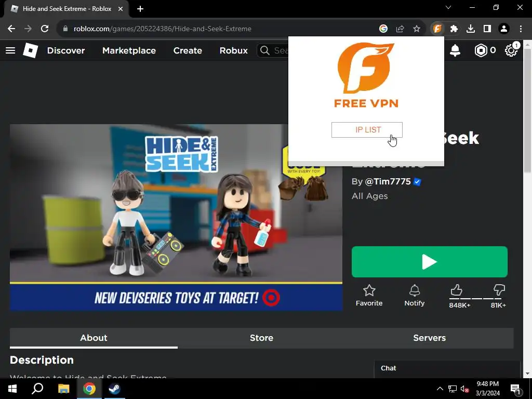
Task: Switch to the Store tab
Action: click(x=262, y=338)
